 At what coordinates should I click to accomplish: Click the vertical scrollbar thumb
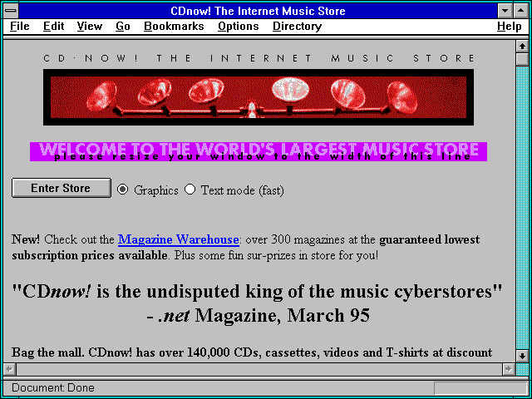(521, 59)
